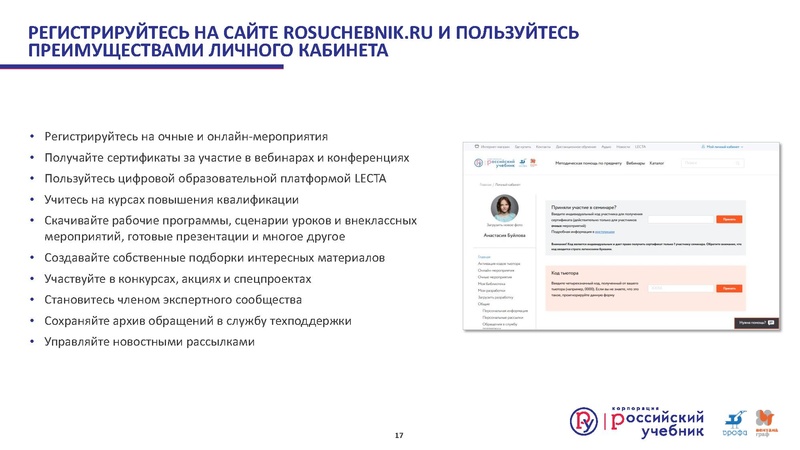Open the Мой личный кабинет dropdown arrow
The height and width of the screenshot is (450, 800).
(742, 147)
